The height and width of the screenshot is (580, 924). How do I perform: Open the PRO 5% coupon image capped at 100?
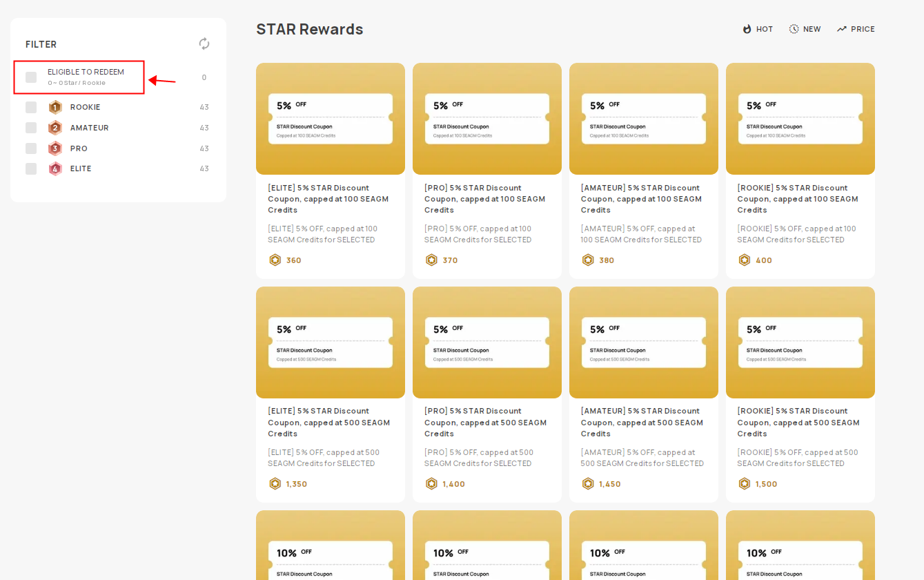tap(487, 119)
